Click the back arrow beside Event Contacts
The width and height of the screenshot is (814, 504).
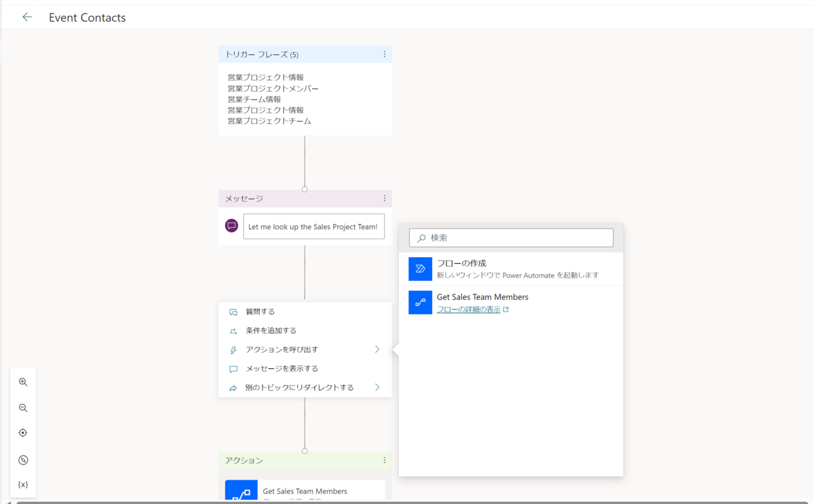click(27, 17)
